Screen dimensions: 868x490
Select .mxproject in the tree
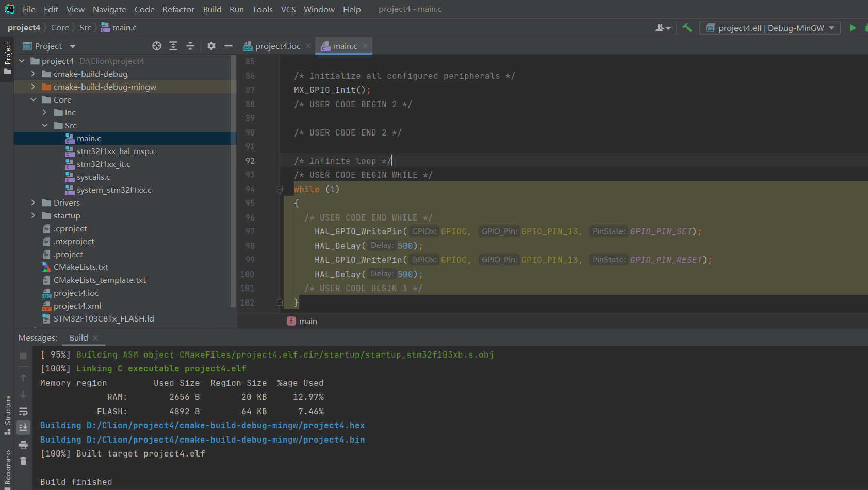point(74,241)
